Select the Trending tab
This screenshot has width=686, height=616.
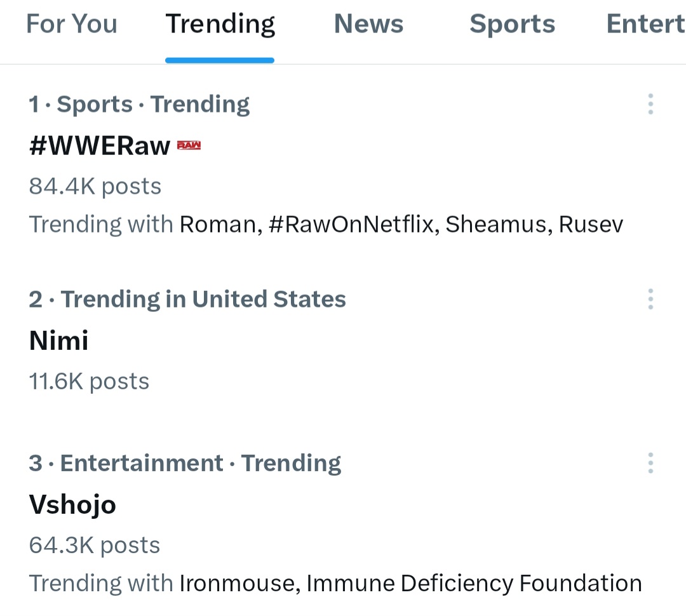pos(220,23)
